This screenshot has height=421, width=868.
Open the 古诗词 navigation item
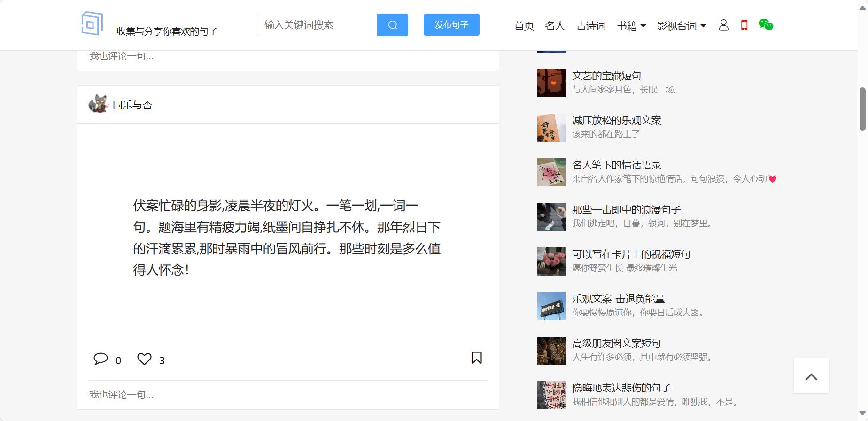tap(591, 25)
